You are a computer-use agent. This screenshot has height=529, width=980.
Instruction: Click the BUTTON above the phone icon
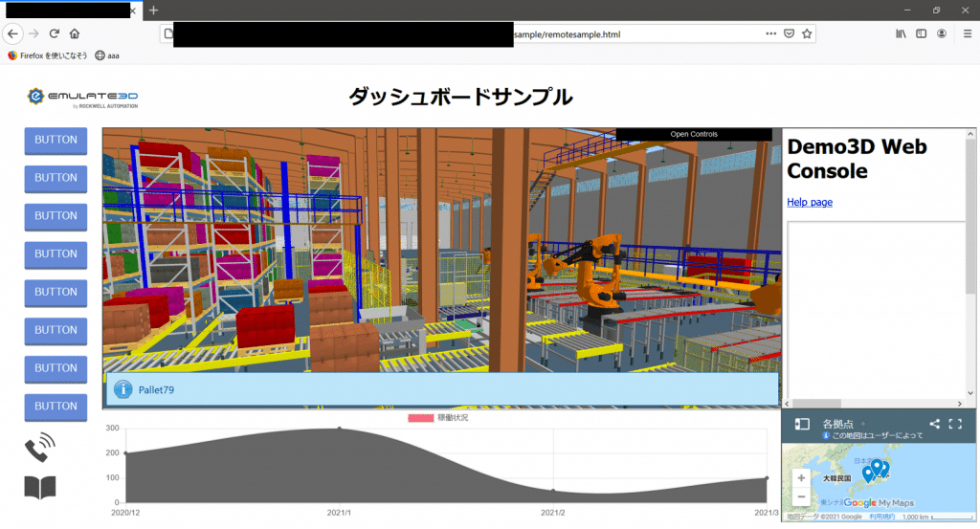(56, 407)
